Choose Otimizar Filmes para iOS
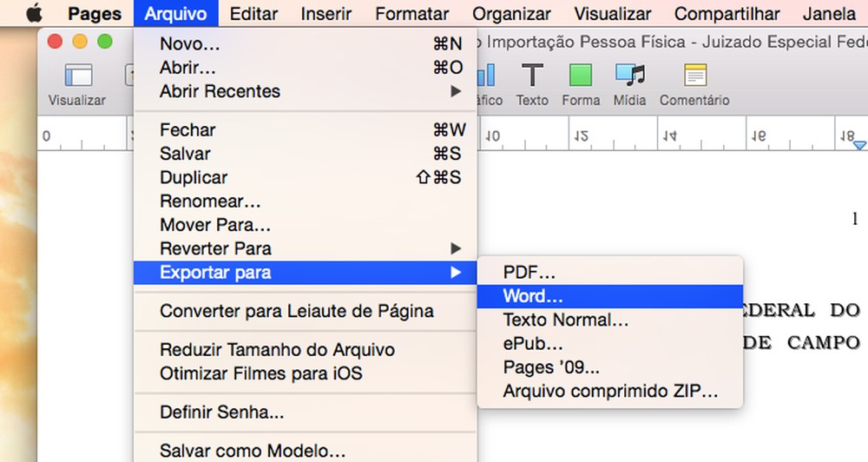Image resolution: width=868 pixels, height=462 pixels. 305,373
